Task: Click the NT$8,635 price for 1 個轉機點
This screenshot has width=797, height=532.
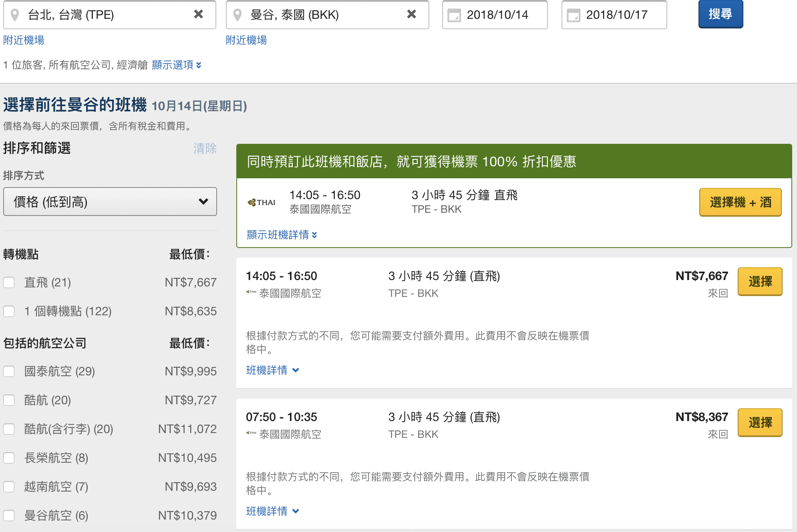Action: [x=191, y=311]
